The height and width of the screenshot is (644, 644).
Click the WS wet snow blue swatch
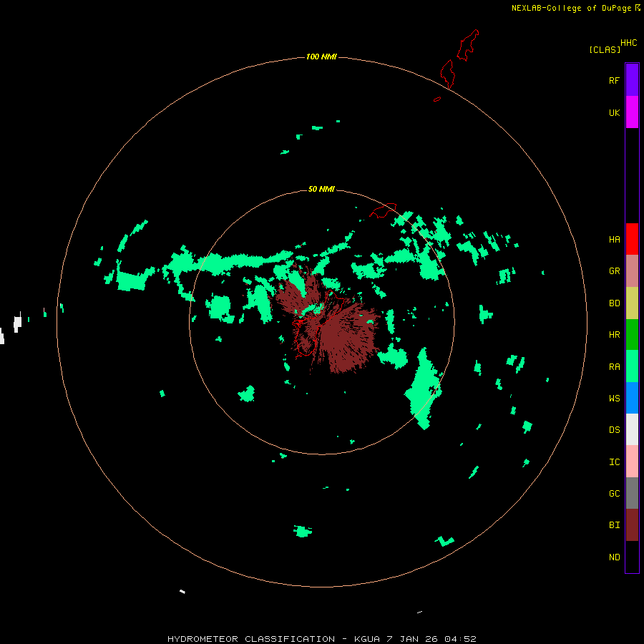pyautogui.click(x=632, y=398)
